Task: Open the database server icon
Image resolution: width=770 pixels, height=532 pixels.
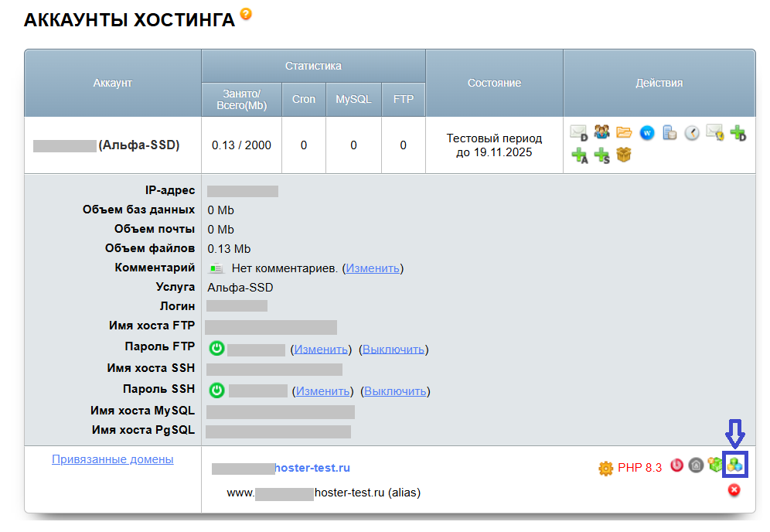Action: (669, 132)
